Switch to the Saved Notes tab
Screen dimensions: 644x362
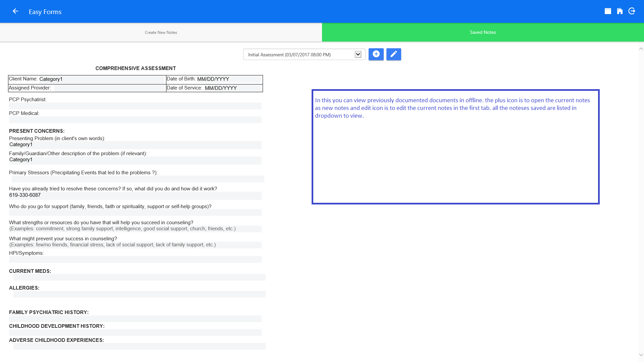pos(483,32)
